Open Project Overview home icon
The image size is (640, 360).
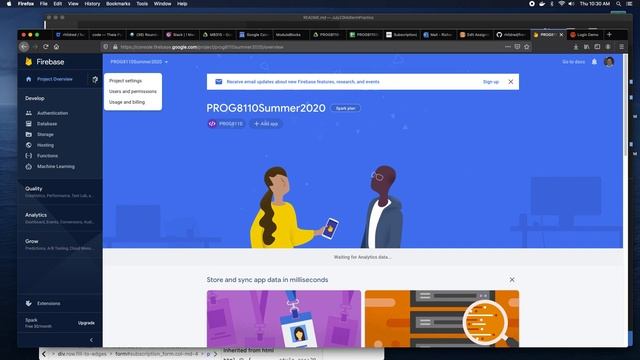(29, 79)
